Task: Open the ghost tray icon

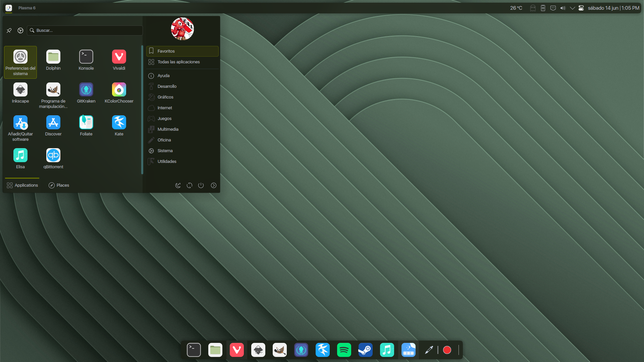Action: click(x=533, y=8)
